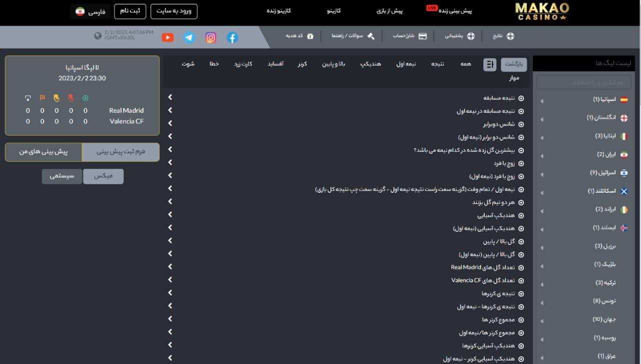Select the credit card icon beside شارژ حساب
Image resolution: width=641 pixels, height=364 pixels.
tap(423, 36)
